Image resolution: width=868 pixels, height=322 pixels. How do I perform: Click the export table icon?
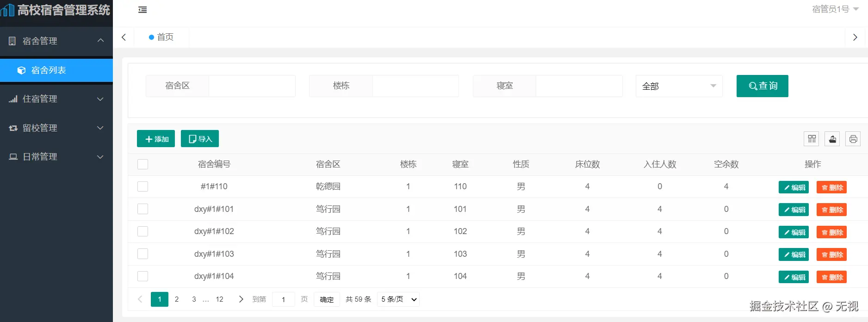[x=832, y=139]
